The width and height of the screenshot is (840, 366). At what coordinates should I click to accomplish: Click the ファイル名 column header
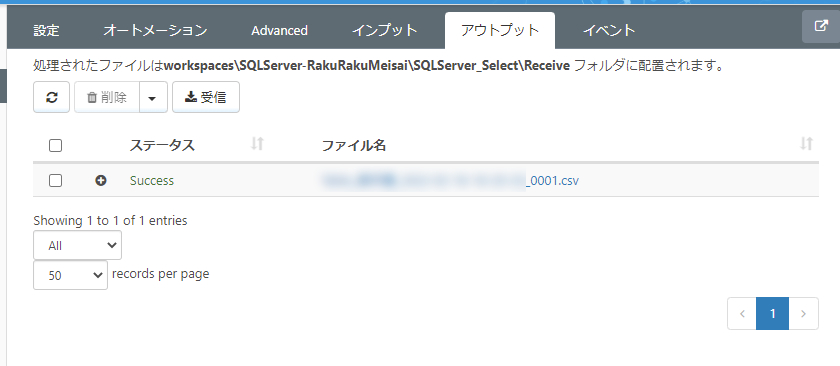[354, 145]
